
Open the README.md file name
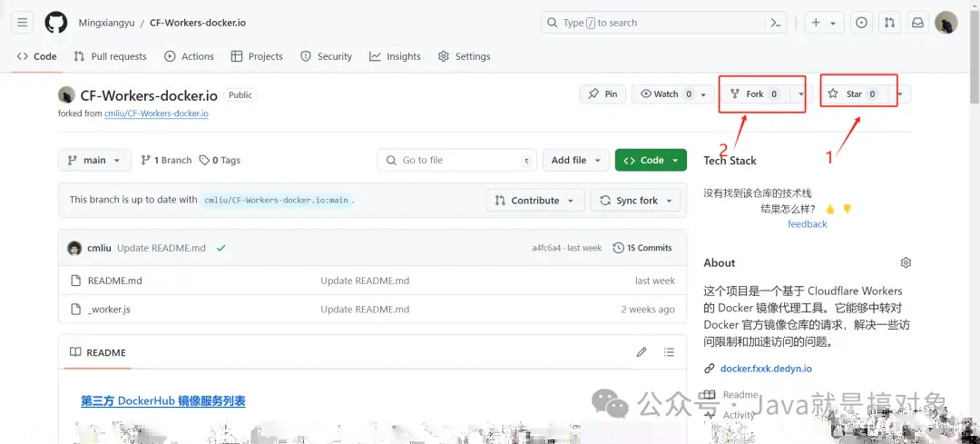(x=115, y=281)
